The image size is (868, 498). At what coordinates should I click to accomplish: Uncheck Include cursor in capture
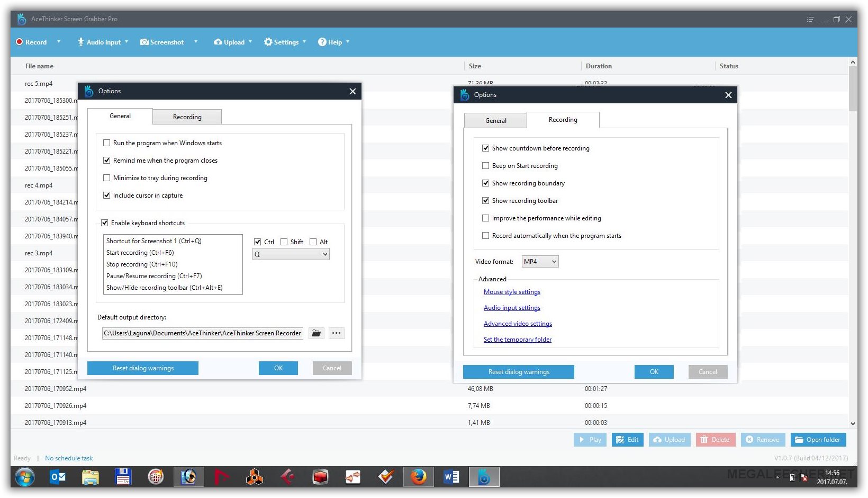tap(107, 195)
